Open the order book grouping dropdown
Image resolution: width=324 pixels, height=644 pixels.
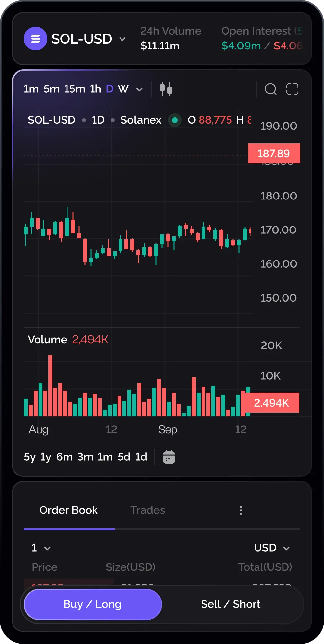pyautogui.click(x=41, y=548)
